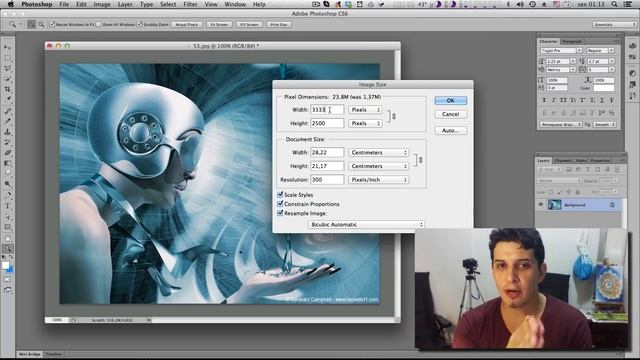This screenshot has height=360, width=640.
Task: Open Resolution Pixels/Inch dropdown
Action: [378, 180]
